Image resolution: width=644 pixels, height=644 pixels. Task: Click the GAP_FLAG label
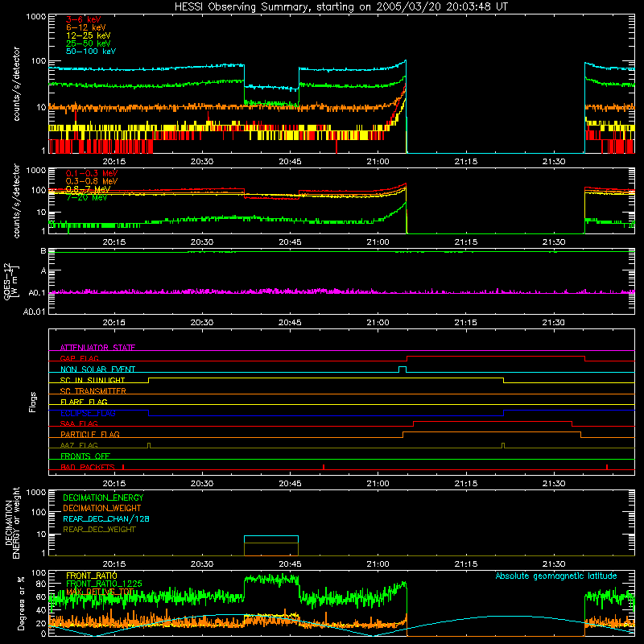[x=79, y=358]
